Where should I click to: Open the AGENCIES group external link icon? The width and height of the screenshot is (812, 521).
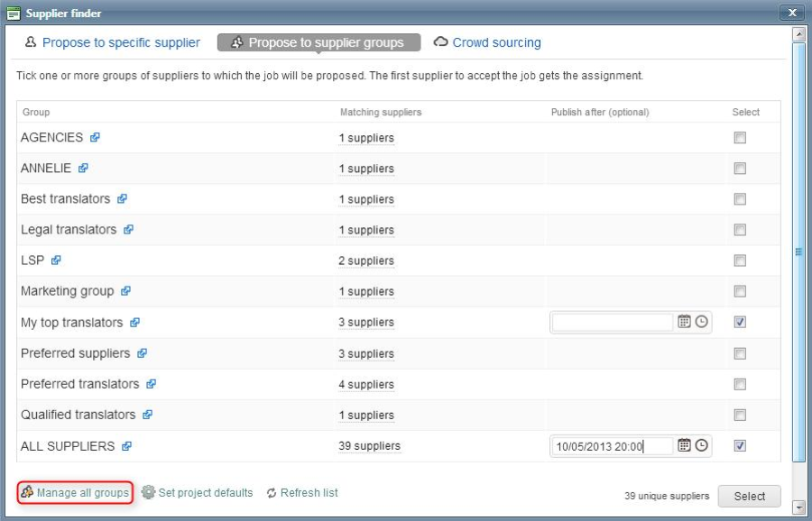pyautogui.click(x=95, y=138)
